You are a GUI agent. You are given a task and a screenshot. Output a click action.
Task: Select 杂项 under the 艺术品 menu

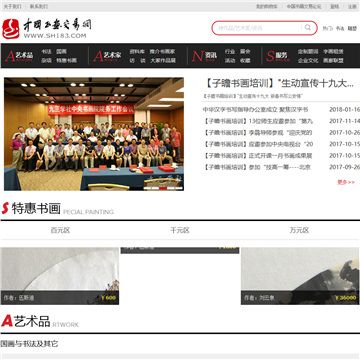point(46,61)
